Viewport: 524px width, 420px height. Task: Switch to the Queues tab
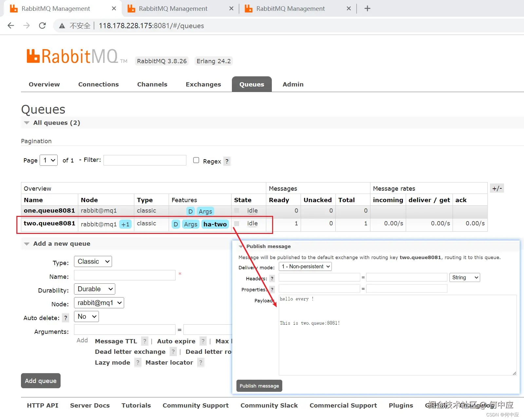point(252,84)
